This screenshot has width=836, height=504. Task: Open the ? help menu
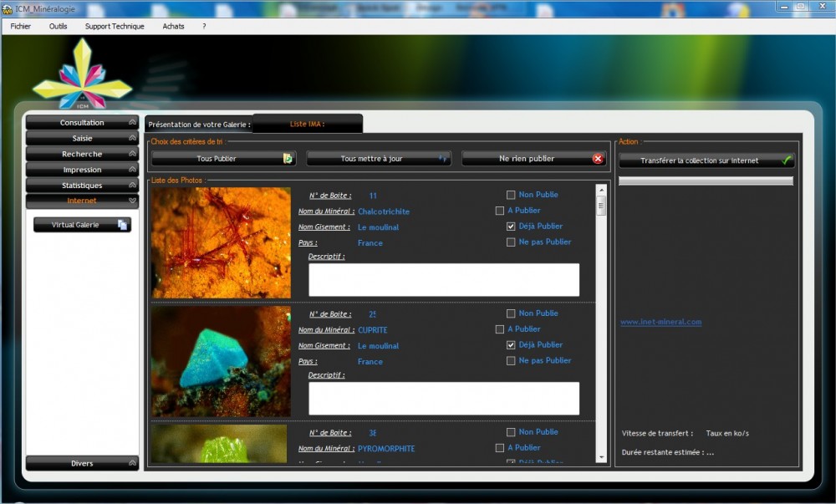[x=204, y=26]
